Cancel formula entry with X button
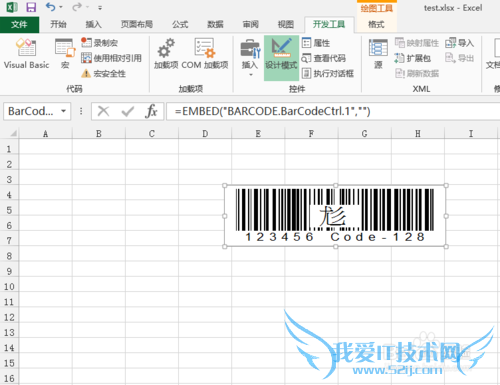This screenshot has height=385, width=500. 103,111
